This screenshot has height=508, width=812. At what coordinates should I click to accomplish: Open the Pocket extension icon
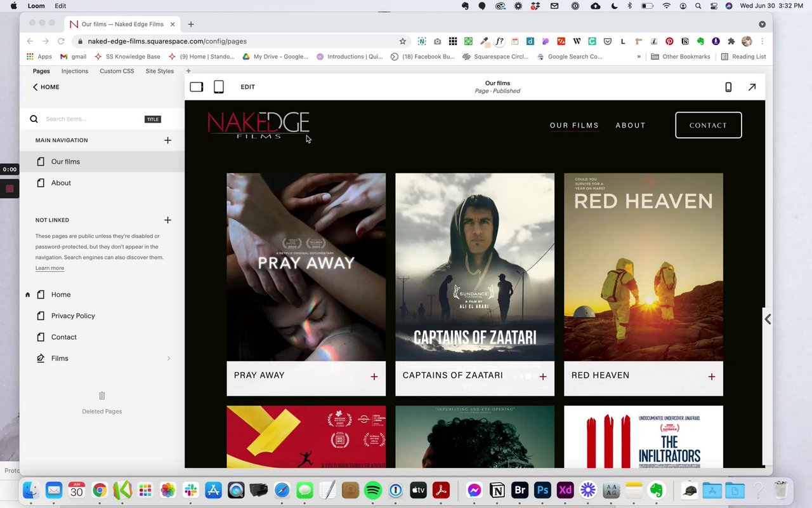click(x=607, y=41)
